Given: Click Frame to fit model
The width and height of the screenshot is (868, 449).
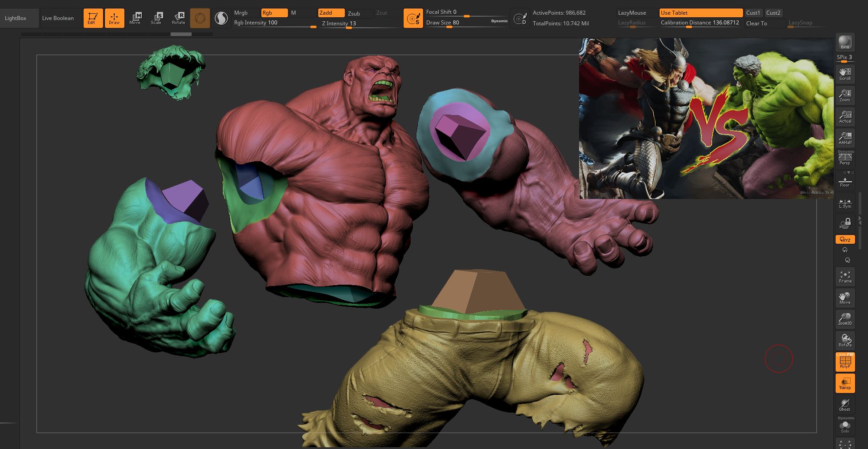Looking at the screenshot, I should (845, 276).
